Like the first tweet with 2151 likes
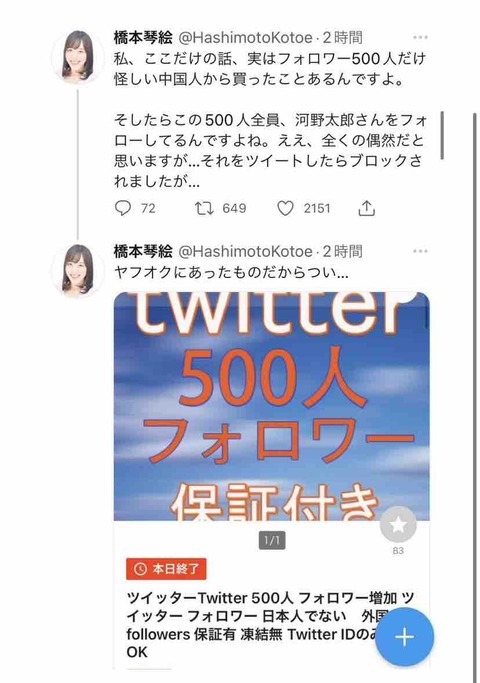 (x=285, y=208)
